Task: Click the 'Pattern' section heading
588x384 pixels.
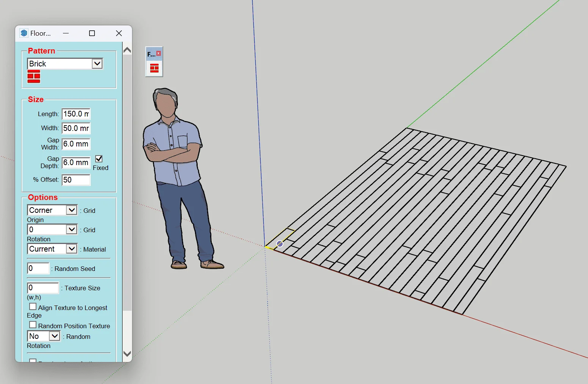Action: tap(41, 51)
